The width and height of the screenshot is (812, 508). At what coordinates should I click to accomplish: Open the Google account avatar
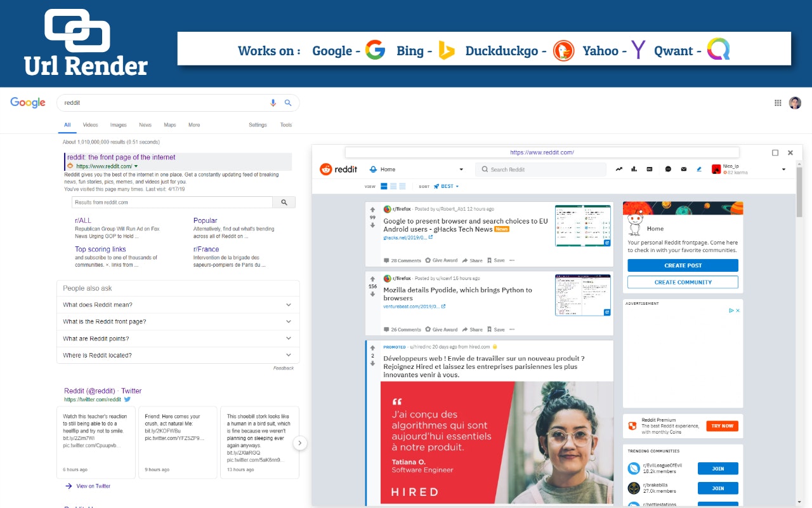point(796,103)
